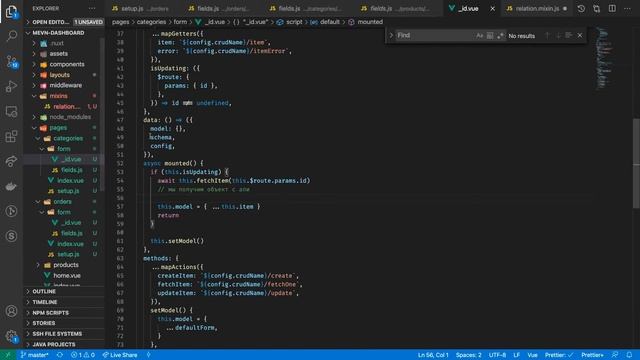Viewport: 640px width, 360px height.
Task: Click 'categories' in the breadcrumb path
Action: coord(151,22)
